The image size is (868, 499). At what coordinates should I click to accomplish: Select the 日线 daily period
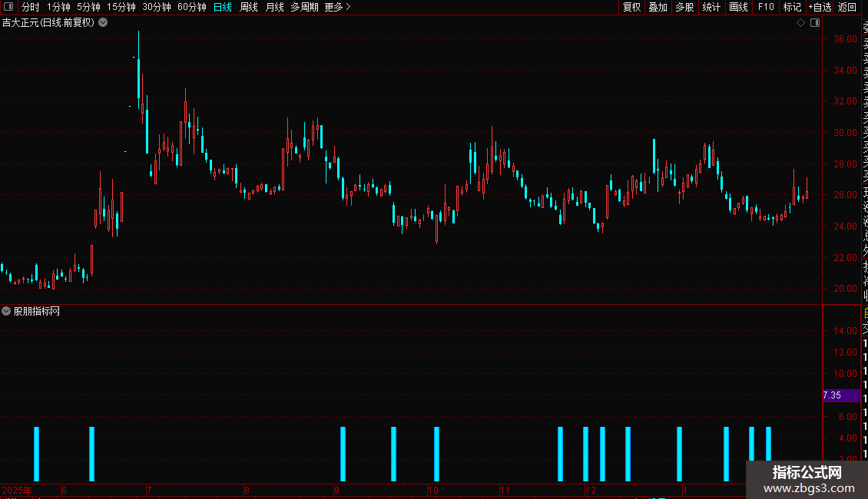pos(223,7)
